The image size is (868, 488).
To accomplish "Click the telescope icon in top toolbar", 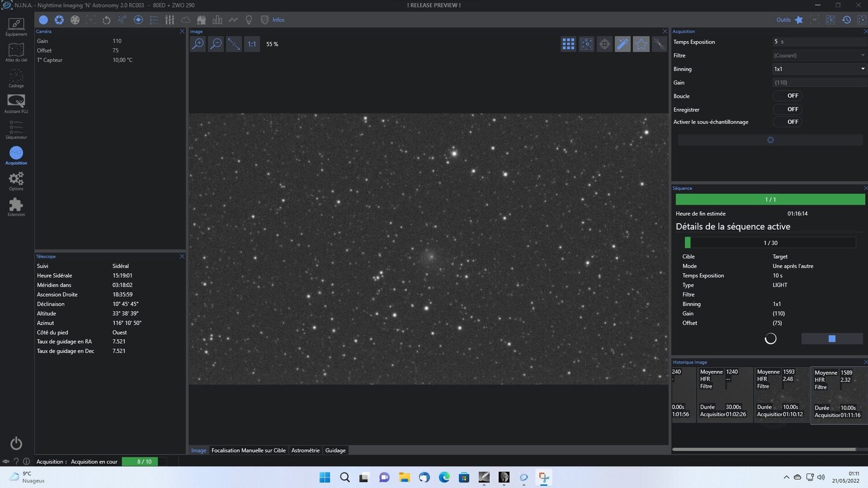I will (x=122, y=20).
